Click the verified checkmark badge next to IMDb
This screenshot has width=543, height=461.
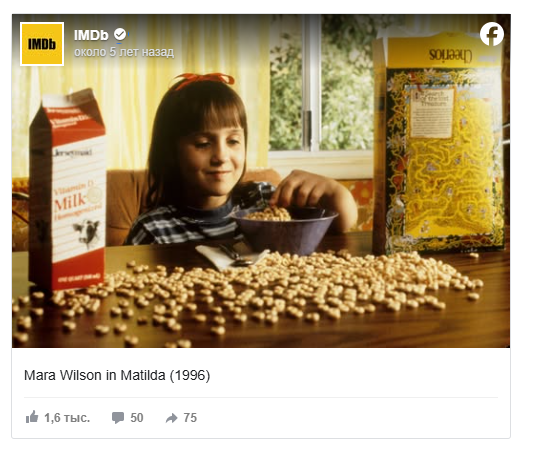tap(120, 34)
